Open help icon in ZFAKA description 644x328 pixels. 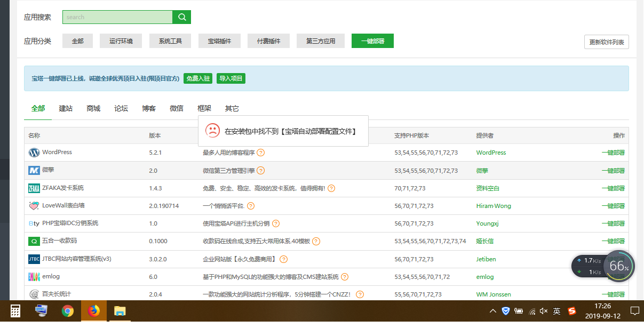(331, 188)
